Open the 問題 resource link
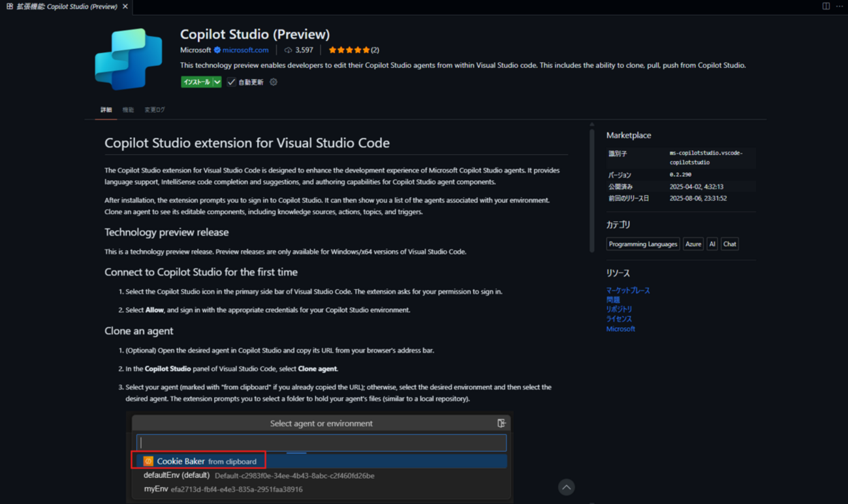 613,300
